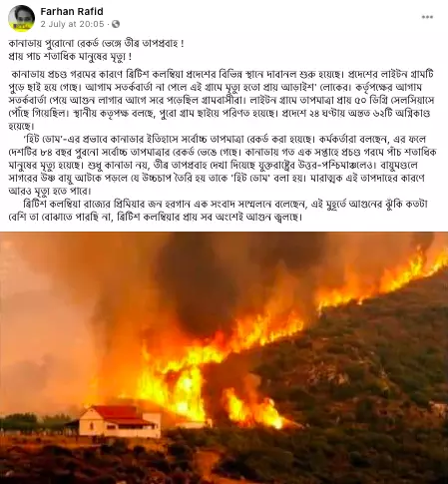Click the headline line about Canada heatwave record
448x484 pixels.
click(x=96, y=43)
